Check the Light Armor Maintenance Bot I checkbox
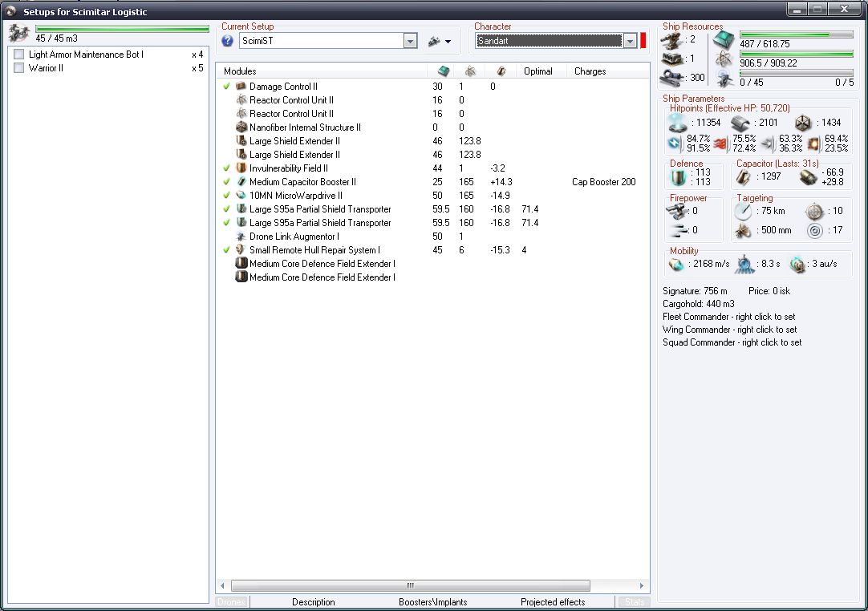The width and height of the screenshot is (868, 611). coord(18,55)
